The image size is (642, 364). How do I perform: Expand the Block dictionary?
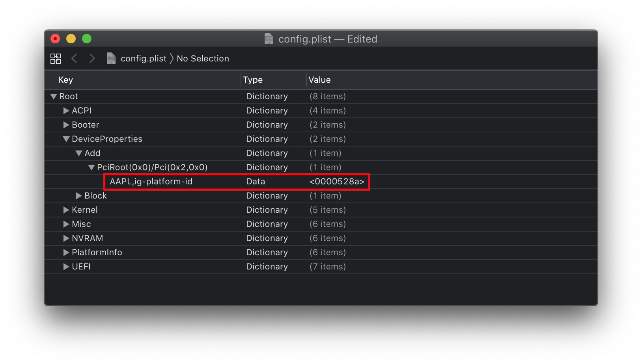click(x=78, y=195)
